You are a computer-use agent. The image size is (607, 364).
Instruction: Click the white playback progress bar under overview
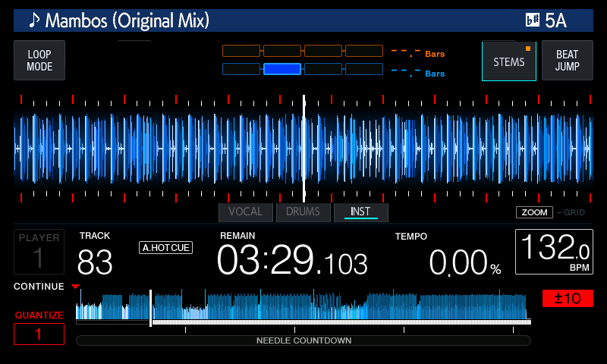341,322
